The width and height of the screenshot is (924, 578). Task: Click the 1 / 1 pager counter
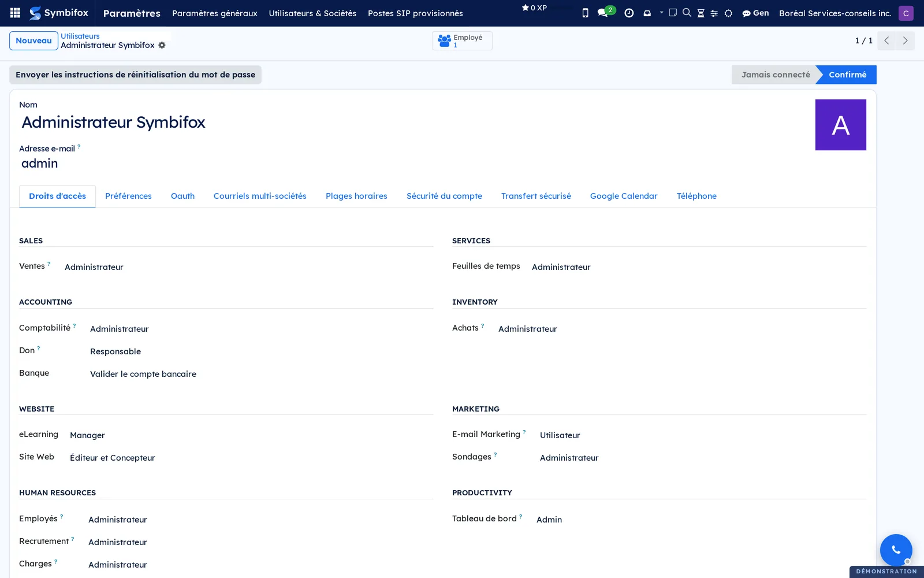[863, 40]
